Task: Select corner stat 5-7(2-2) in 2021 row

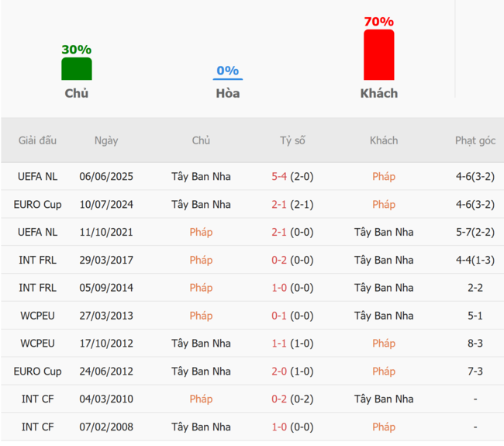Action: 475,232
